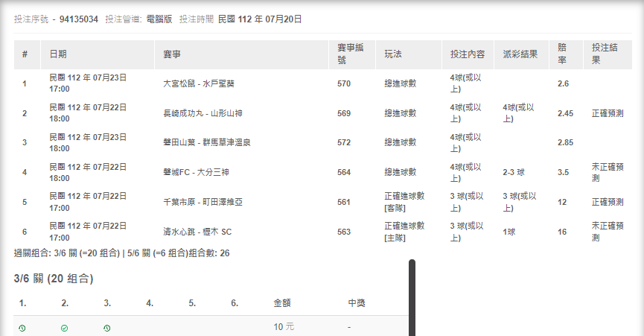Click date 民國 112 年 07月23日 17:00 in row 1

pyautogui.click(x=88, y=83)
